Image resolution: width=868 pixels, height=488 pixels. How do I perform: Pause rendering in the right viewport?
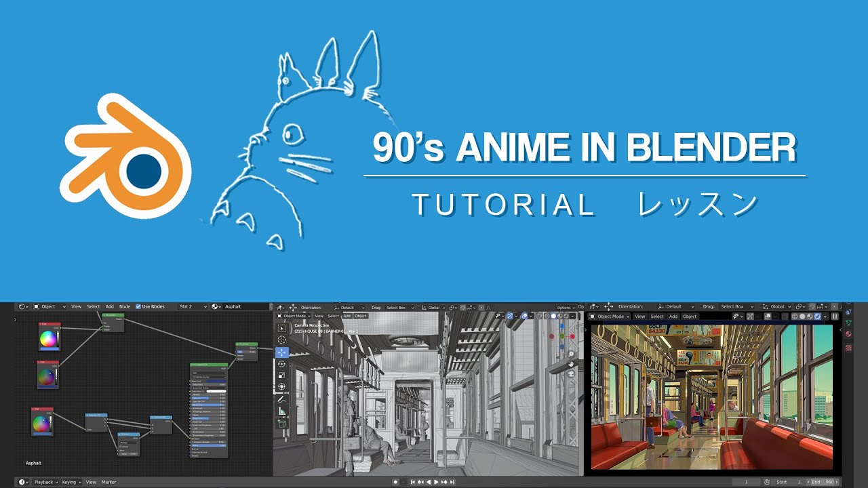click(835, 316)
